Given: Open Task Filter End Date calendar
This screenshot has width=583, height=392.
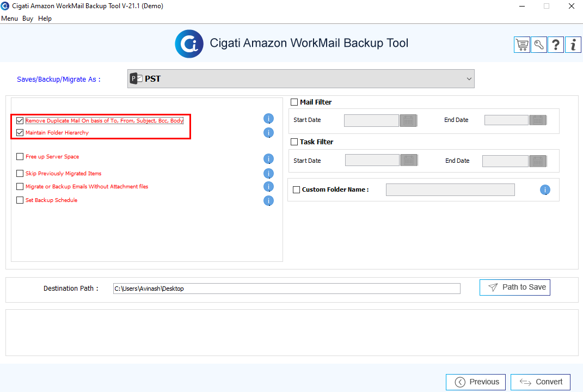Looking at the screenshot, I should click(x=538, y=161).
